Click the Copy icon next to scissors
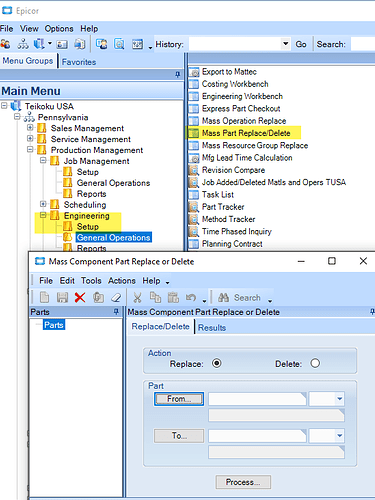This screenshot has height=500, width=375. [155, 297]
